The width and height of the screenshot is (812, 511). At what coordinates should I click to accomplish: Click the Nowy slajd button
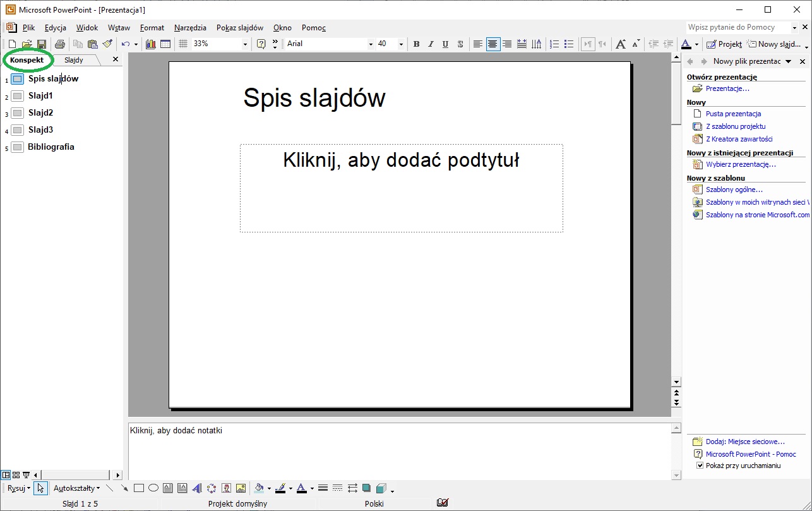(773, 44)
